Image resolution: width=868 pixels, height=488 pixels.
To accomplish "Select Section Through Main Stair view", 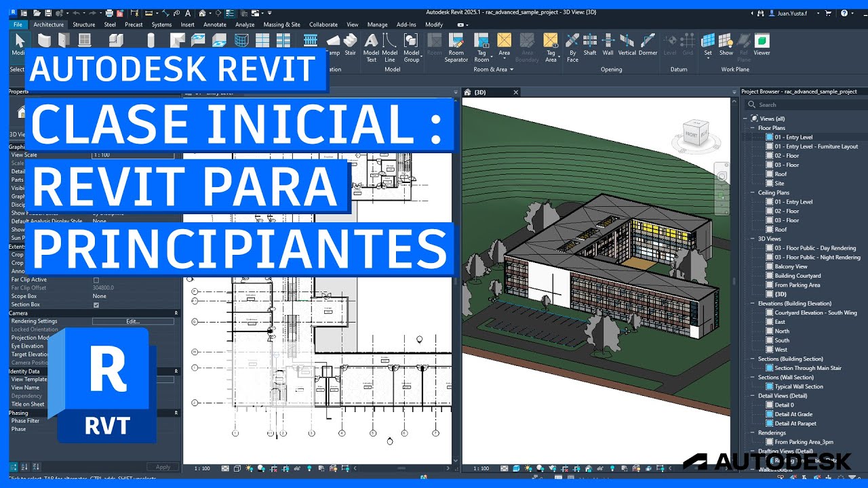I will [808, 368].
